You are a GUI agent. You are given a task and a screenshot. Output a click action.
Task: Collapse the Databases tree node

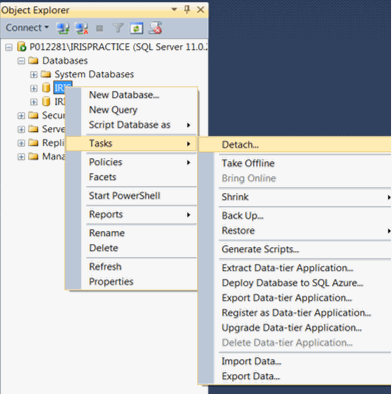tap(21, 61)
